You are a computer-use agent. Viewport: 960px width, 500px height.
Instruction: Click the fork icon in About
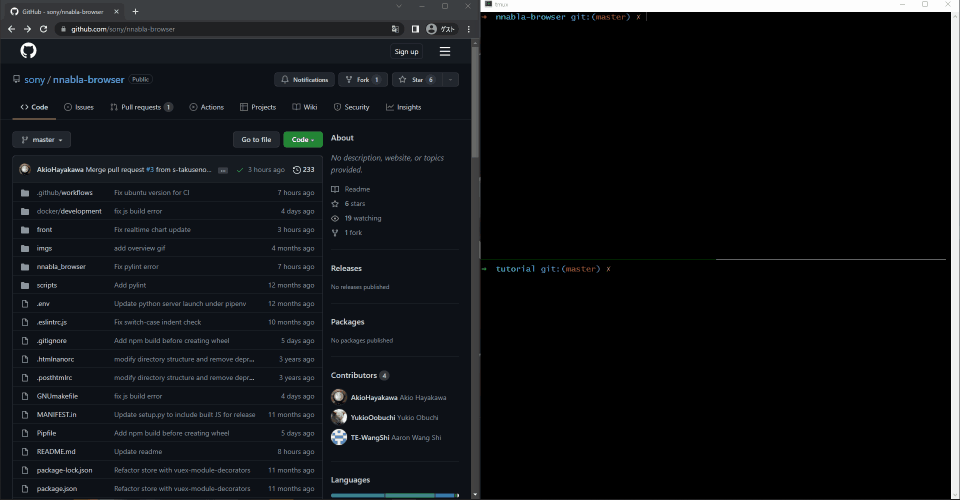pos(335,233)
